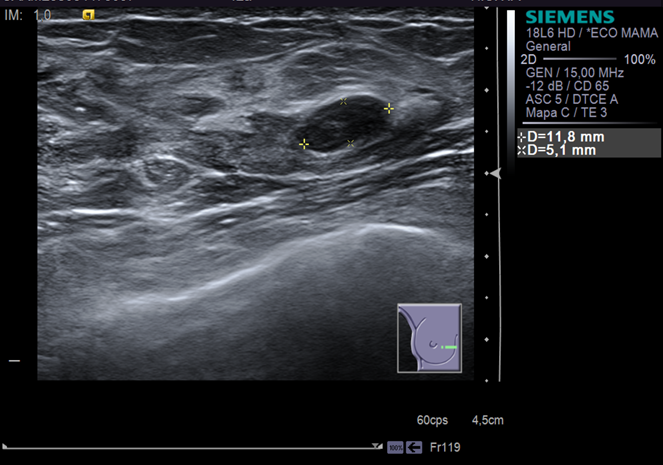
Task: Click the cine frame position marker at bar end
Action: (377, 446)
